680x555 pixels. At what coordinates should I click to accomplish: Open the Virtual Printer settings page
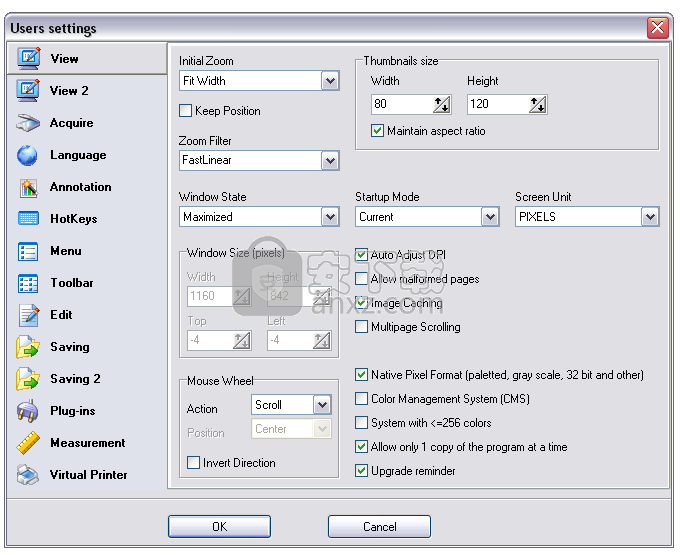coord(87,475)
